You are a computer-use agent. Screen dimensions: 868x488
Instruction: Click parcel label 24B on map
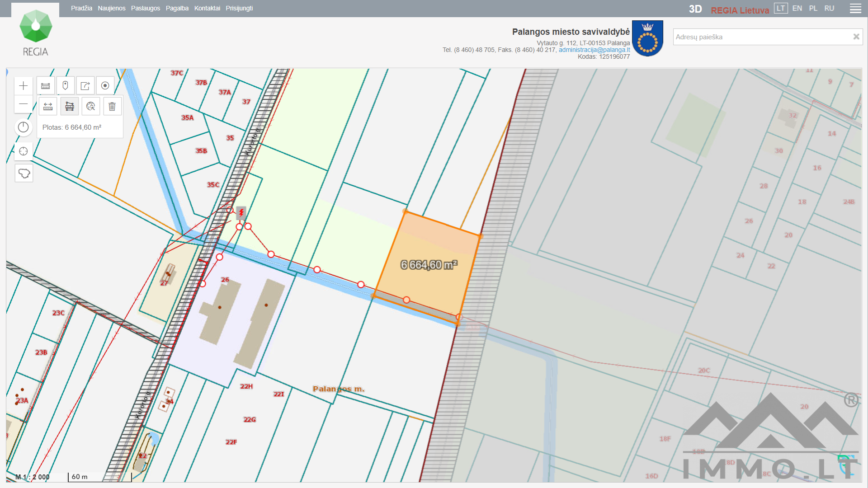click(849, 202)
